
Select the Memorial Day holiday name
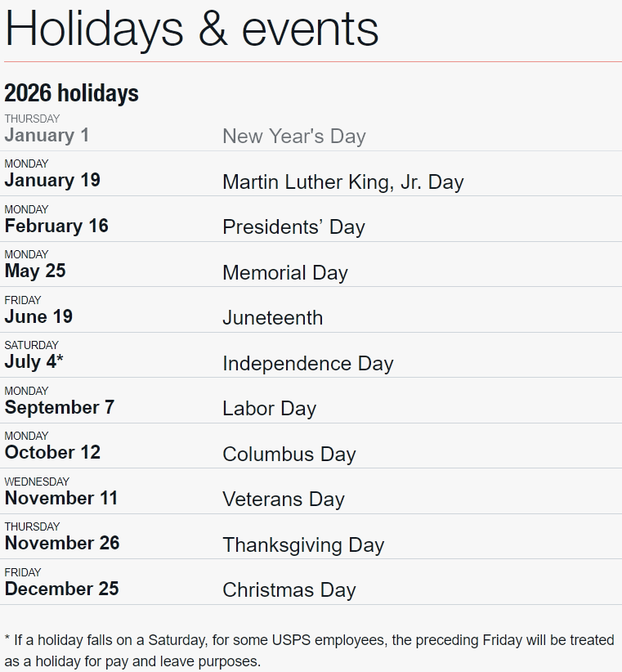point(285,273)
